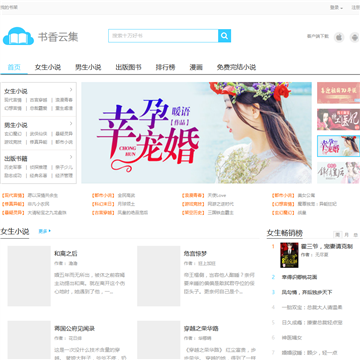
Task: Select the highlighted 幸孕宠婚 banner thumbnail
Action: pos(338,146)
